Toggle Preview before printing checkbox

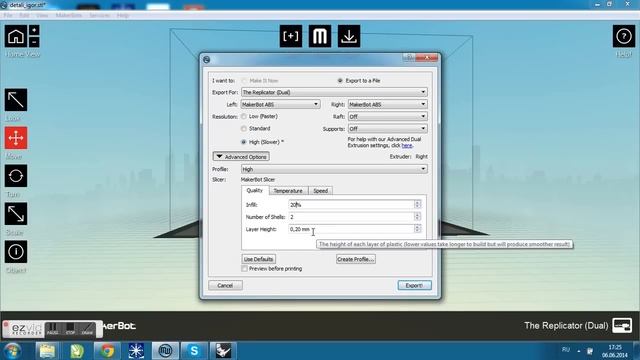pos(244,269)
